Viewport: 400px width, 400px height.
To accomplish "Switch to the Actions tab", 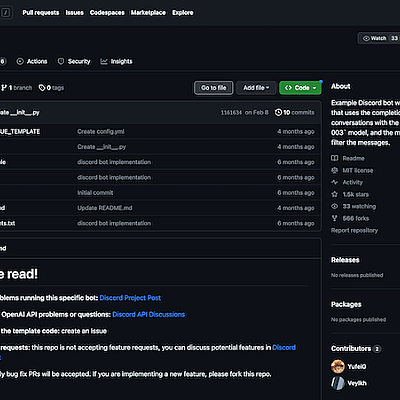I will (32, 61).
